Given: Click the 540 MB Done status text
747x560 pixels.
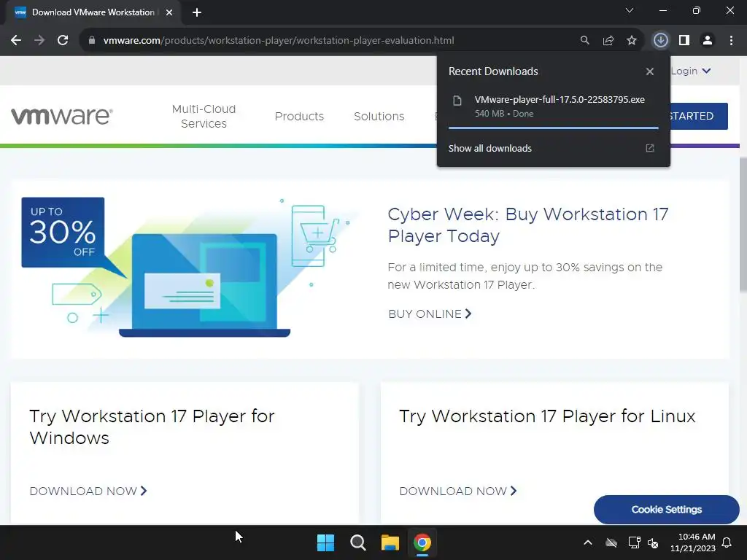Looking at the screenshot, I should pos(504,114).
